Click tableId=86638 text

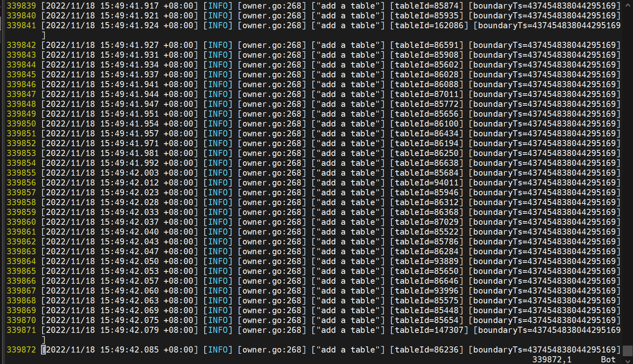pos(427,163)
